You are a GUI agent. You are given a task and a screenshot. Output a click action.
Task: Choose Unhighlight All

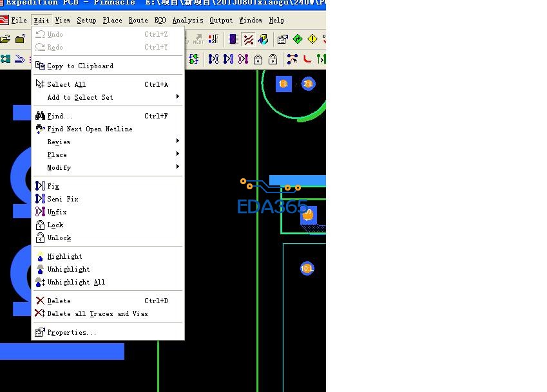pyautogui.click(x=108, y=282)
